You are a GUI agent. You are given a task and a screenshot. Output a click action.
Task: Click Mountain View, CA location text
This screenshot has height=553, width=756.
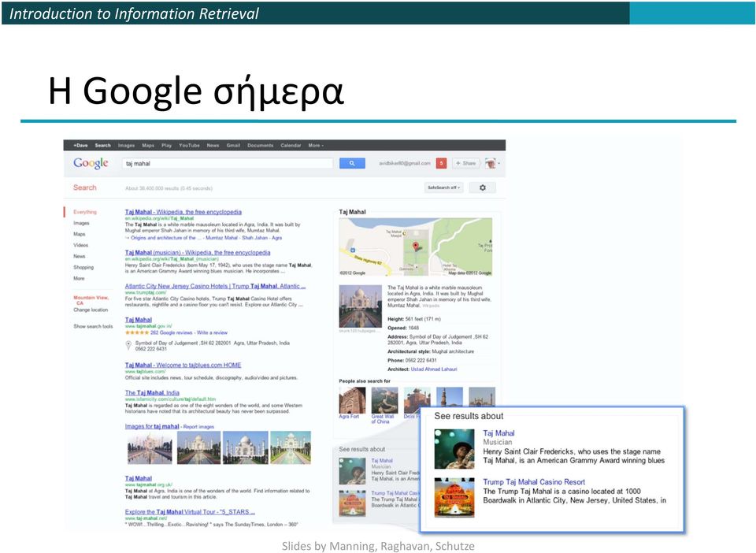tap(91, 300)
